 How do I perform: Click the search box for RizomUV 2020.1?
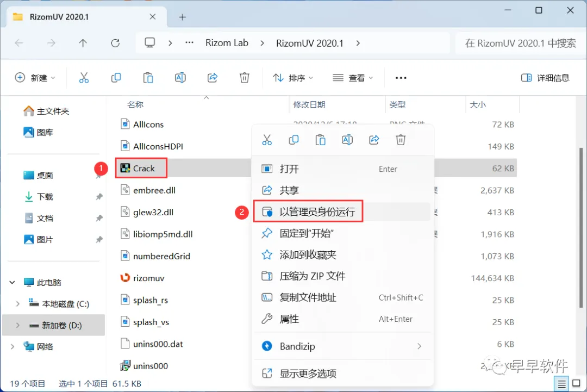pos(520,43)
